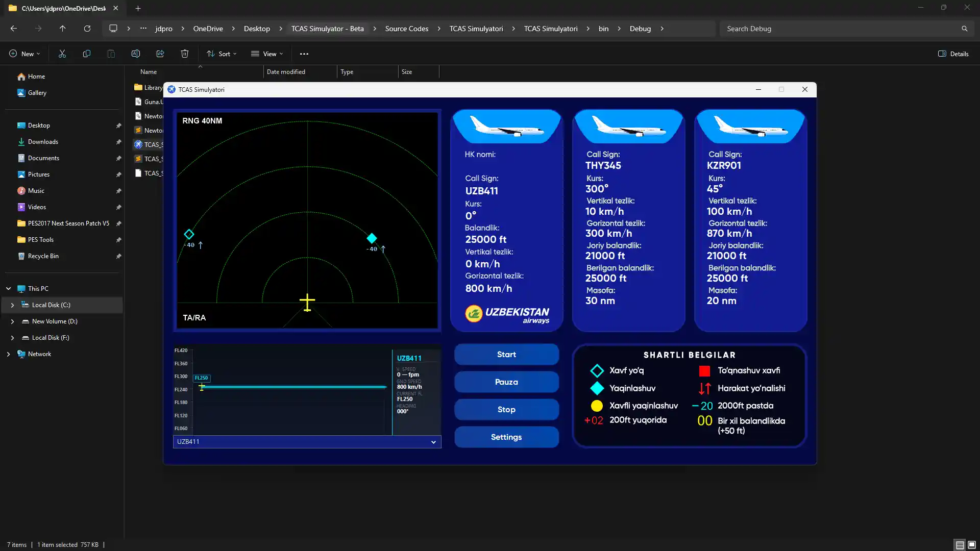The width and height of the screenshot is (980, 551).
Task: Open the New item dropdown
Action: pos(24,54)
